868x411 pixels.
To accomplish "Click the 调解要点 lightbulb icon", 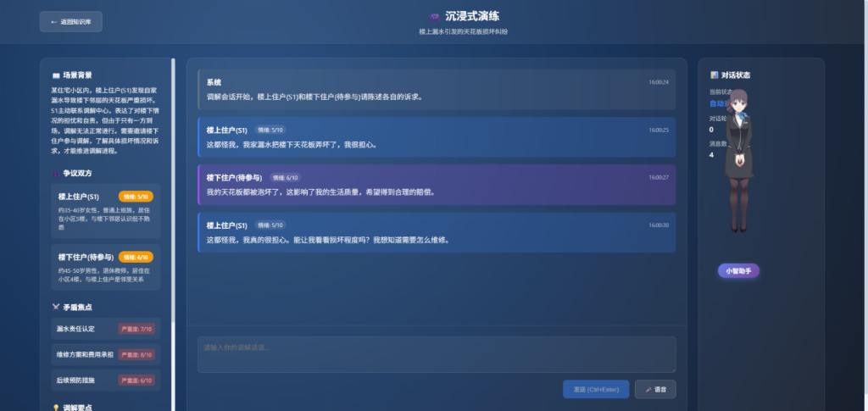I will coord(56,408).
